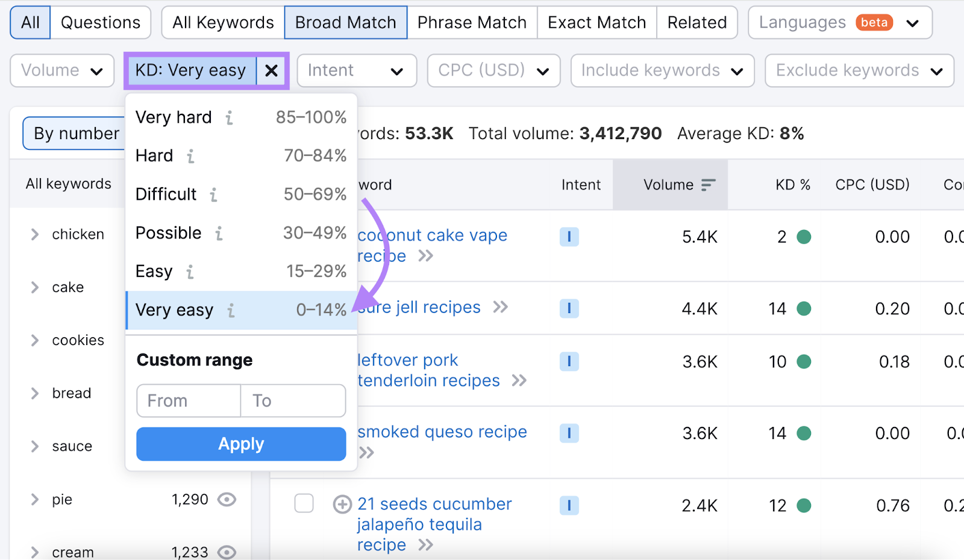Viewport: 964px width, 560px height.
Task: Check the 21 seeds cucumber row checkbox
Action: tap(304, 503)
